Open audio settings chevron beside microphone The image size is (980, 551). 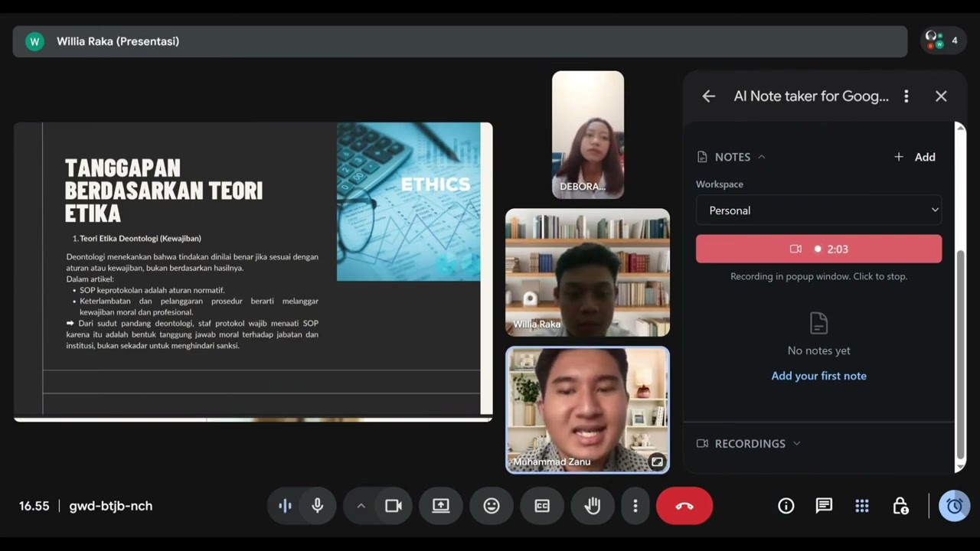click(361, 506)
